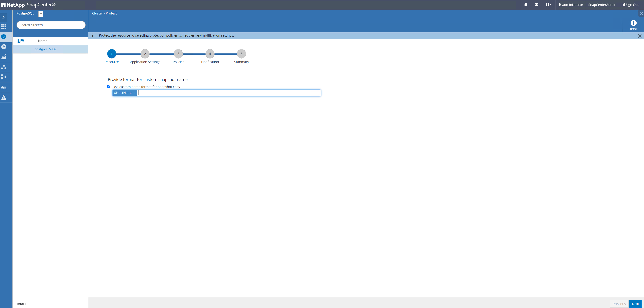Click the administrator account menu link
The width and height of the screenshot is (644, 308).
pyautogui.click(x=571, y=5)
